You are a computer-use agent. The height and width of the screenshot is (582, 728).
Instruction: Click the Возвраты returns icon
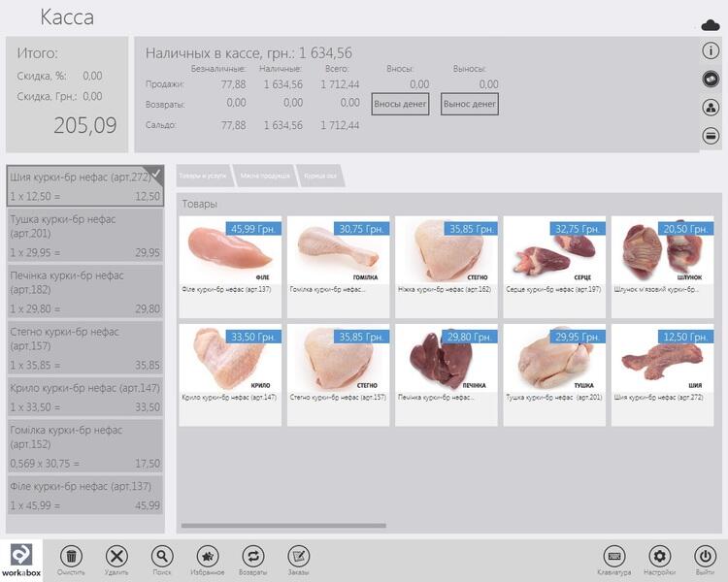tap(253, 556)
